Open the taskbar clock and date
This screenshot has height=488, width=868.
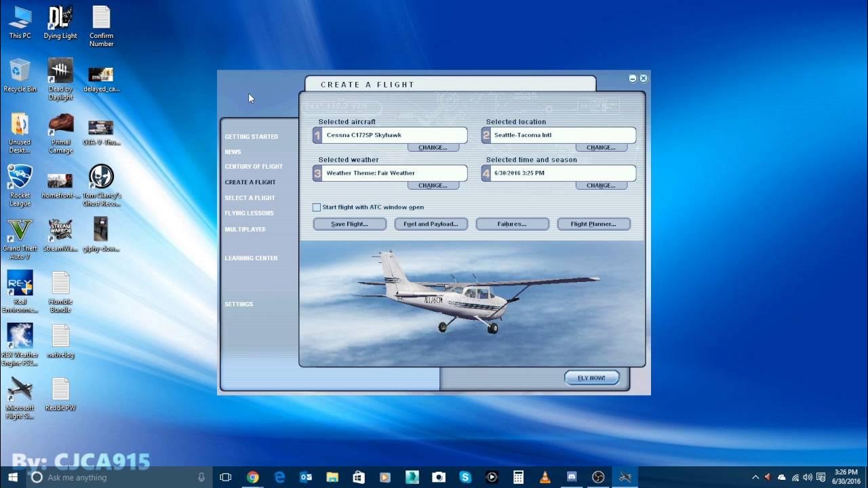pyautogui.click(x=845, y=477)
